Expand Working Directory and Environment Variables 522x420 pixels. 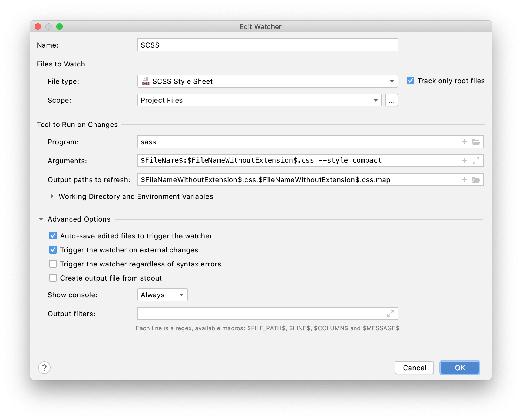tap(52, 196)
